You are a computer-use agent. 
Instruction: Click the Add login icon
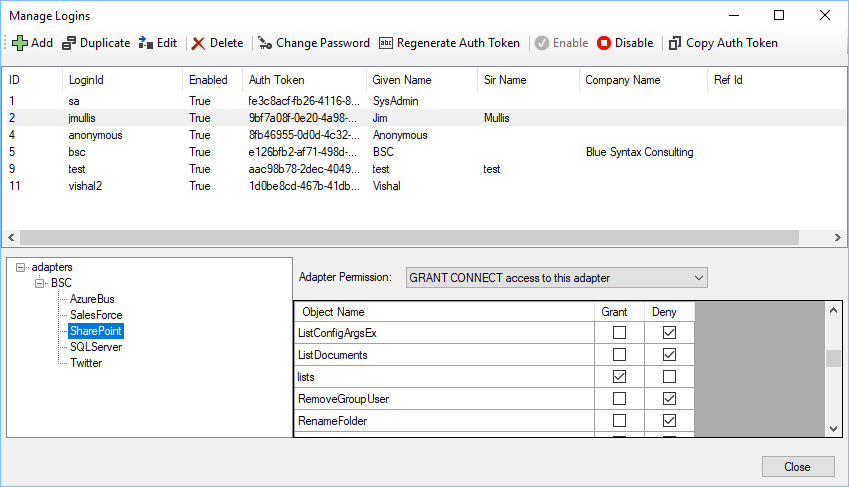(20, 43)
